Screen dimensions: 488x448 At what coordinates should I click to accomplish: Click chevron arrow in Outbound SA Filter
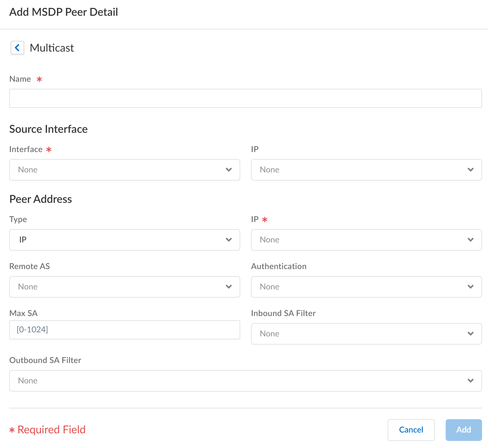tap(471, 381)
